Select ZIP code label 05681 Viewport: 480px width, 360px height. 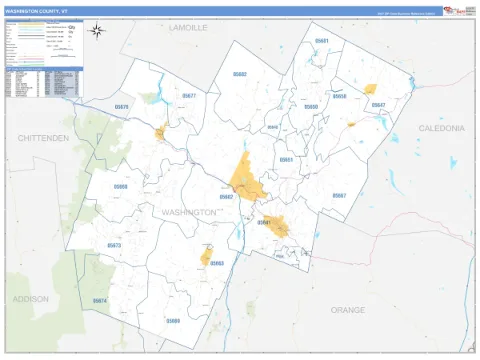coord(322,41)
